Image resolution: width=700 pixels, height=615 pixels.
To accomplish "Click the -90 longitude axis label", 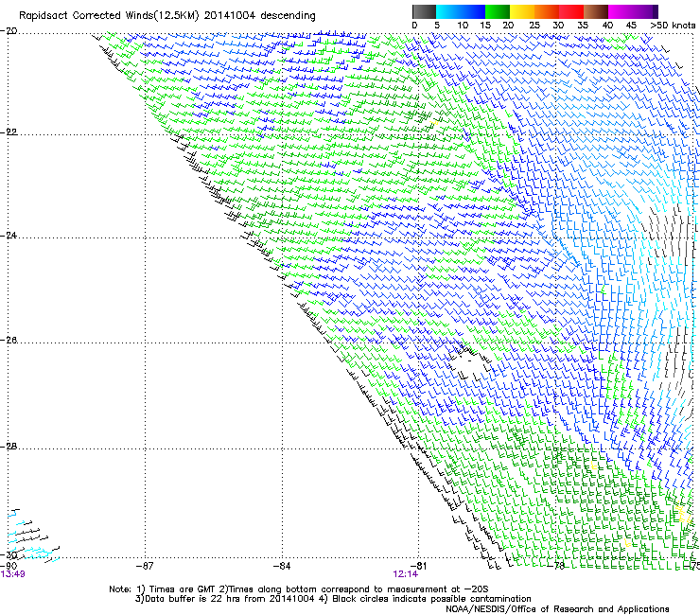I will click(x=9, y=566).
